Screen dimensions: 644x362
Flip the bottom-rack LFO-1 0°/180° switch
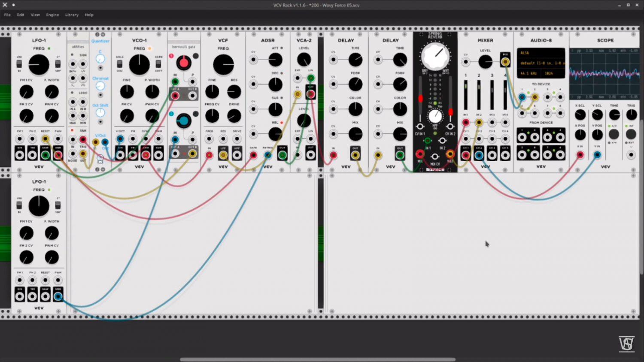tap(58, 205)
